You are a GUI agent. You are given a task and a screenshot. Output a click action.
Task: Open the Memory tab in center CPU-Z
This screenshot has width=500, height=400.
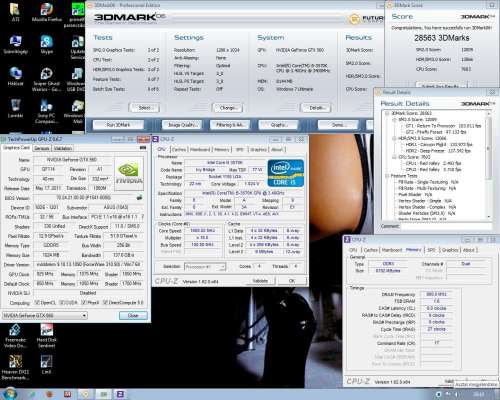click(x=222, y=149)
